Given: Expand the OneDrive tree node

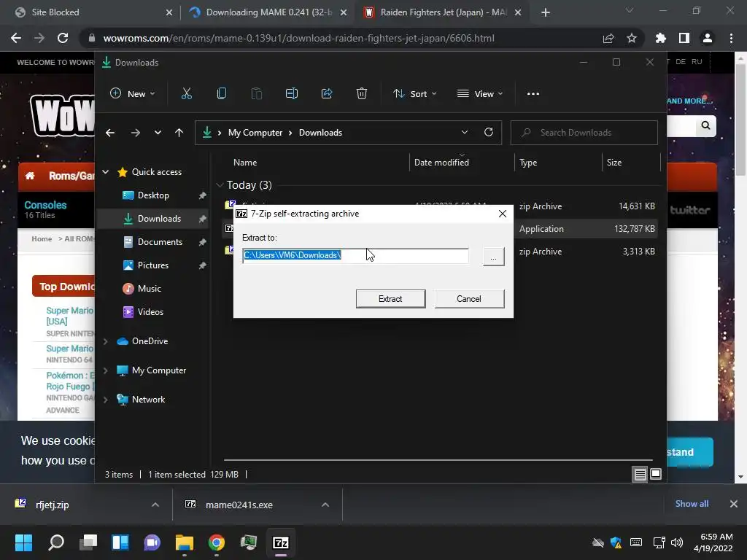Looking at the screenshot, I should coord(106,341).
